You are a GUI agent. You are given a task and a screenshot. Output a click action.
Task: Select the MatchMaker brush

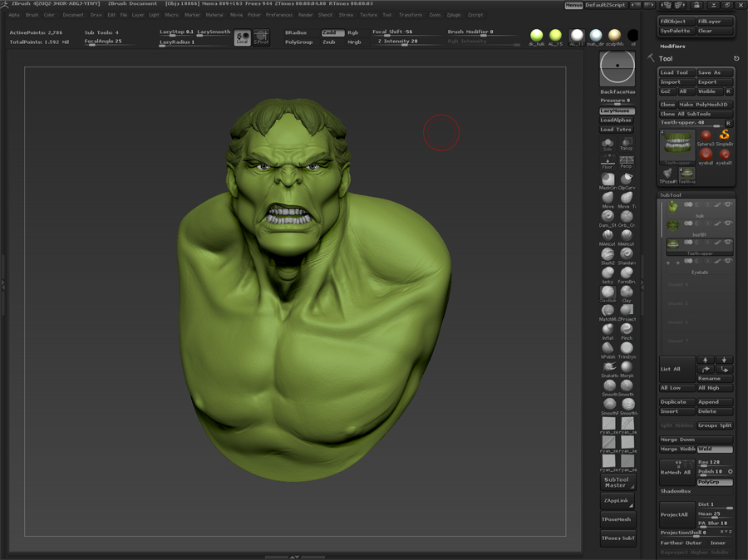608,311
